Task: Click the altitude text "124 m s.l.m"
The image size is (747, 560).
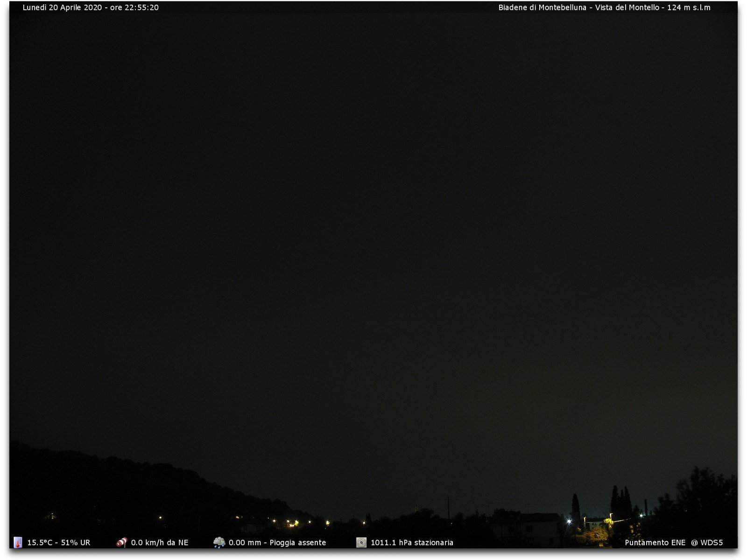Action: (689, 7)
